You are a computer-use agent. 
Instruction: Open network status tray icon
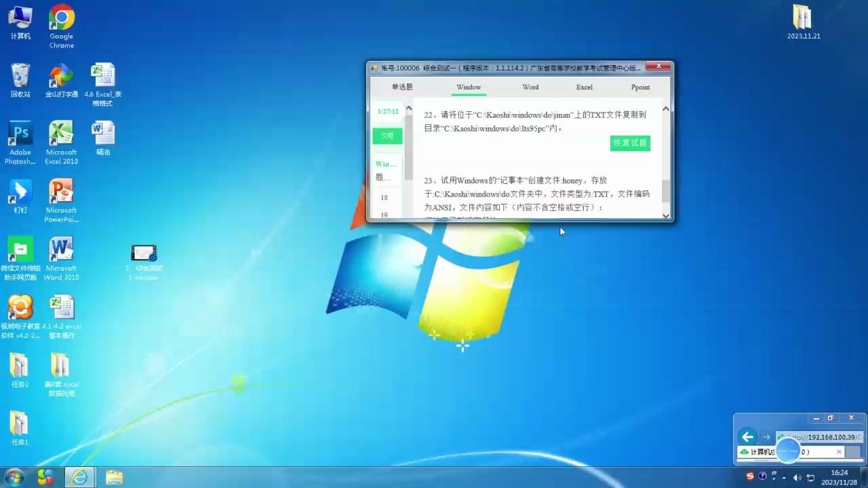point(810,478)
